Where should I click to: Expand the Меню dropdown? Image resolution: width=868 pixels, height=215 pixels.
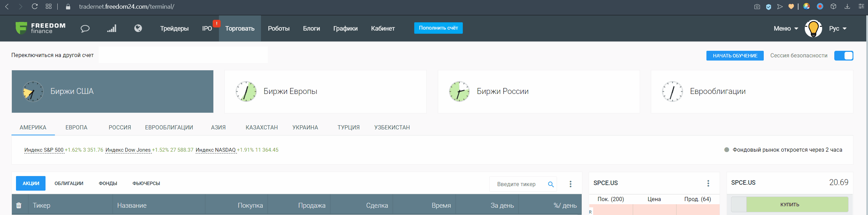[x=786, y=29]
